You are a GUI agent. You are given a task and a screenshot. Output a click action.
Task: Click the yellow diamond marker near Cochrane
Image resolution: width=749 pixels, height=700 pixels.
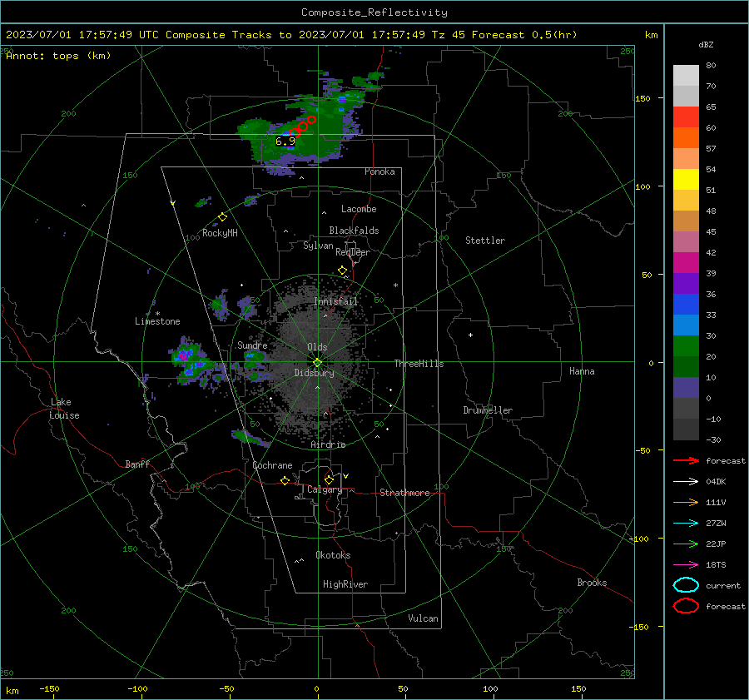point(285,480)
